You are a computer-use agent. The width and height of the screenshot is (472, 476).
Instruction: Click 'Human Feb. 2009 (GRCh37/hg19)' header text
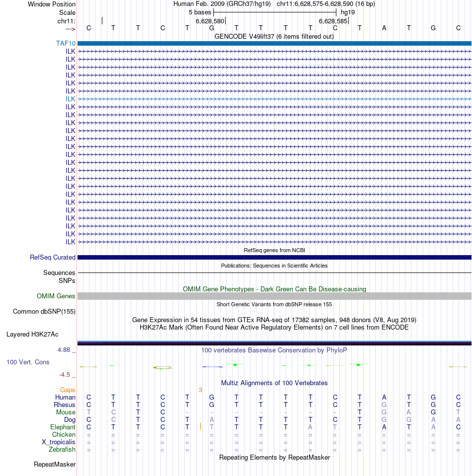tap(222, 4)
